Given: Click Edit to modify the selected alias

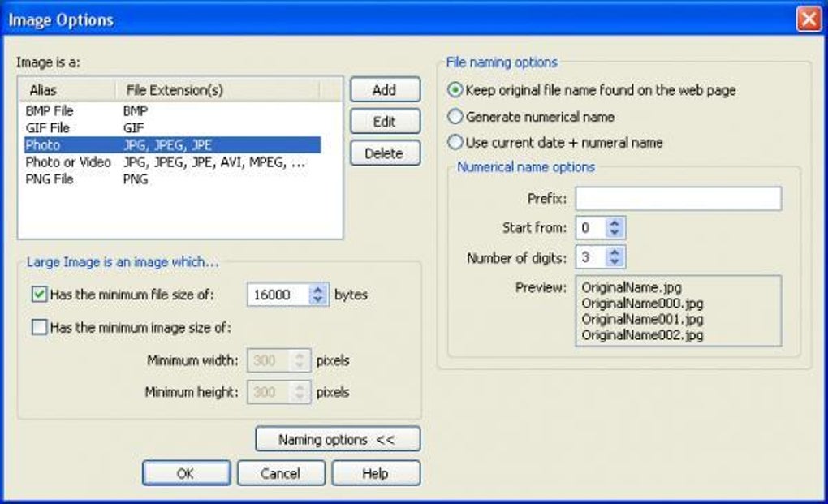Looking at the screenshot, I should [x=385, y=122].
